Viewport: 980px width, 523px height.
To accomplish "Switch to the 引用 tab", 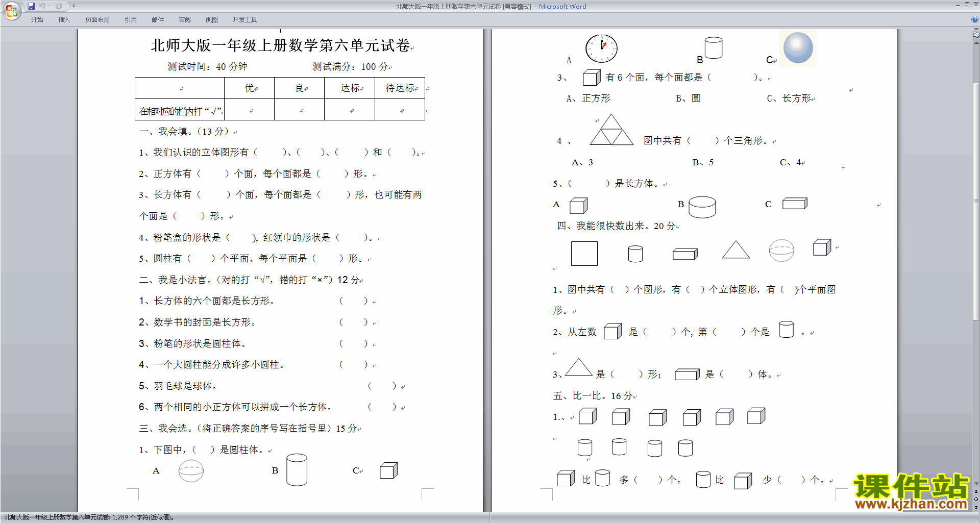I will (x=130, y=20).
